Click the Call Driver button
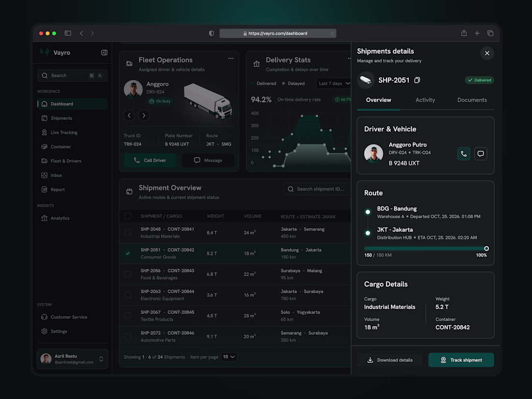 click(150, 160)
